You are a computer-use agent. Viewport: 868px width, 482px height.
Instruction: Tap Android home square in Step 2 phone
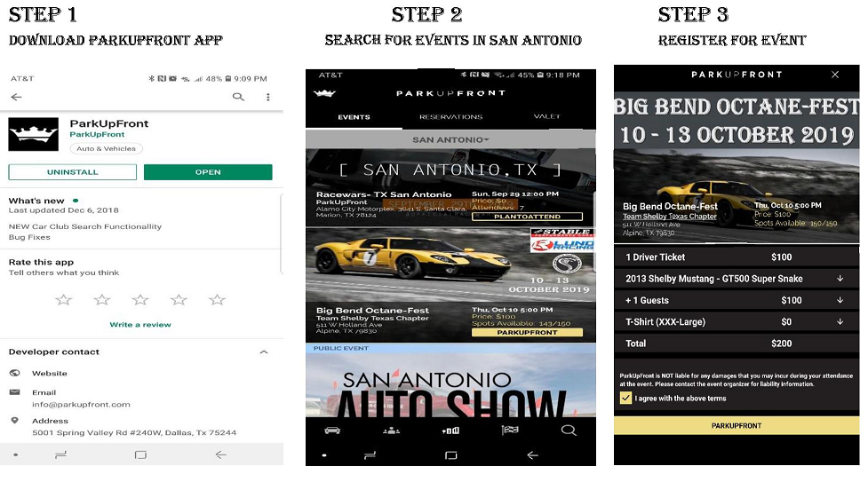click(x=451, y=454)
